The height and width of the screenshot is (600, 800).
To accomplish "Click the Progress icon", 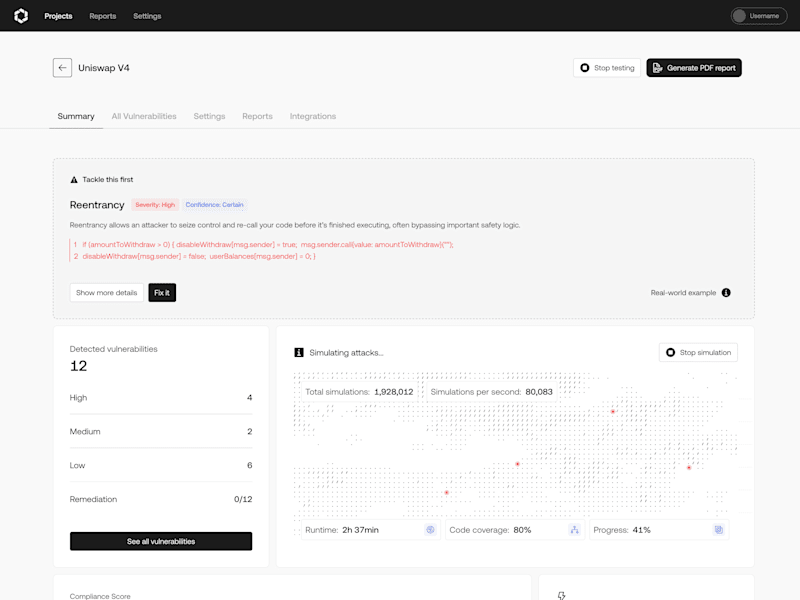I will (x=718, y=530).
